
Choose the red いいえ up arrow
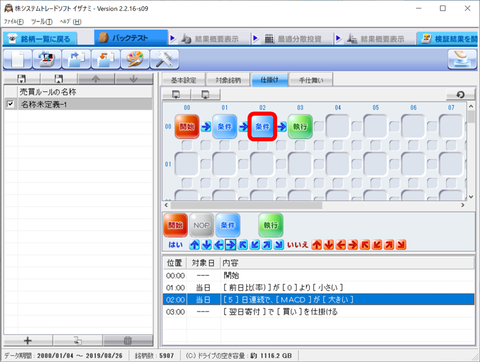pyautogui.click(x=317, y=245)
